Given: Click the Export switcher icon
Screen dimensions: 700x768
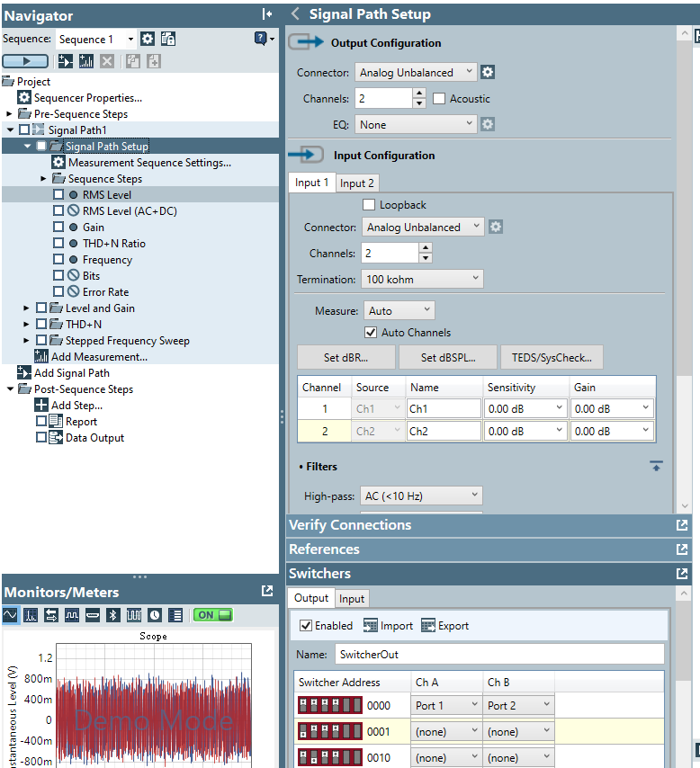Looking at the screenshot, I should 428,626.
